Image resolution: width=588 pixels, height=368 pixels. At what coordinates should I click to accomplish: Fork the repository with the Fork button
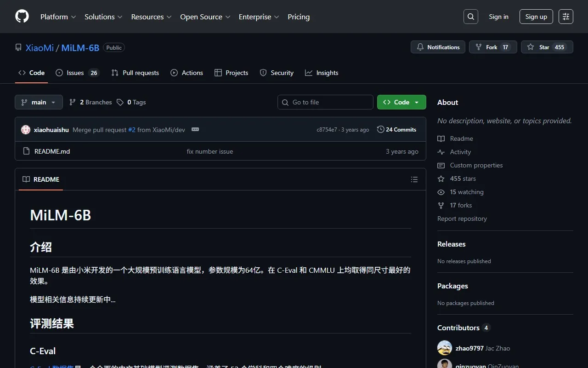[492, 47]
